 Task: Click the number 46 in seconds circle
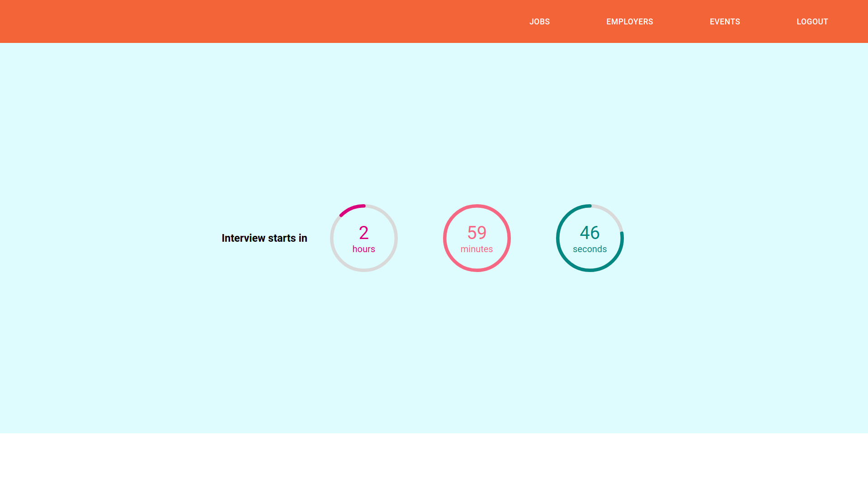pos(590,233)
